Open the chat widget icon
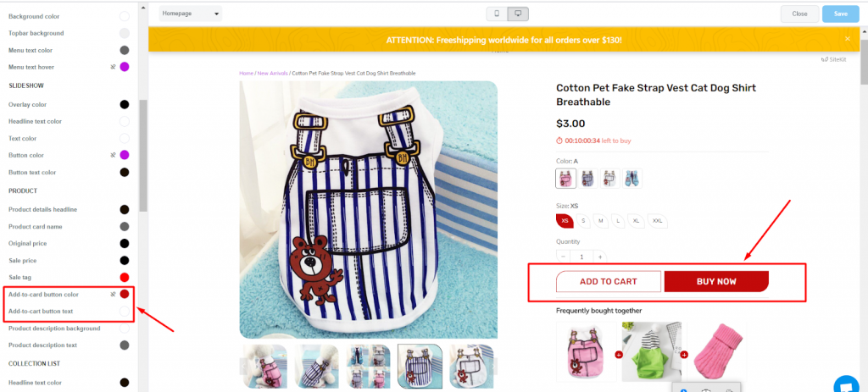Image resolution: width=868 pixels, height=392 pixels. (x=844, y=384)
